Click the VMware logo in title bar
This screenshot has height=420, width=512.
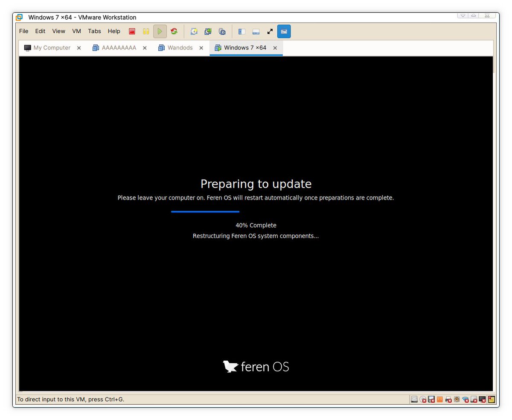pyautogui.click(x=19, y=17)
